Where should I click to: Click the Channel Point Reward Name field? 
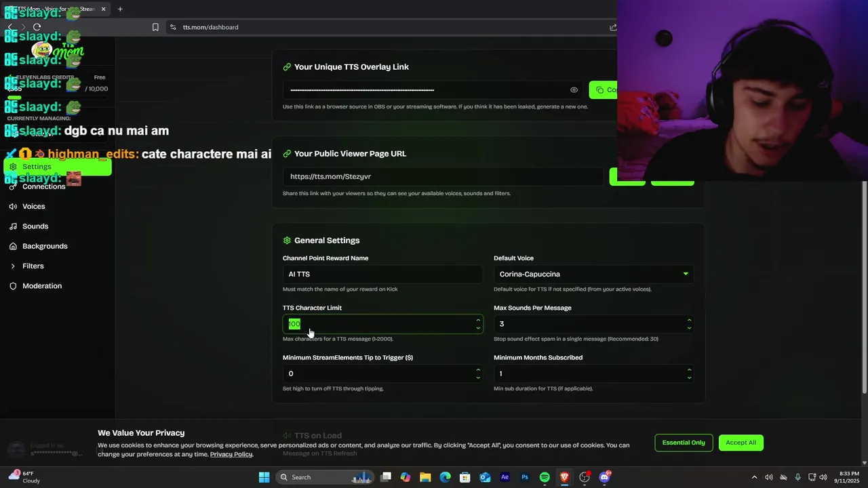382,274
